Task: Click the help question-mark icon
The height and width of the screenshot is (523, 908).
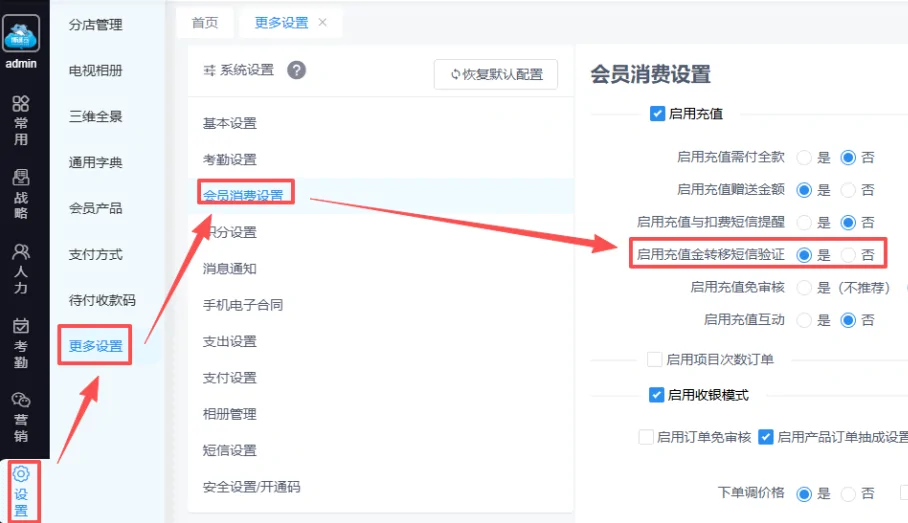Action: click(296, 71)
